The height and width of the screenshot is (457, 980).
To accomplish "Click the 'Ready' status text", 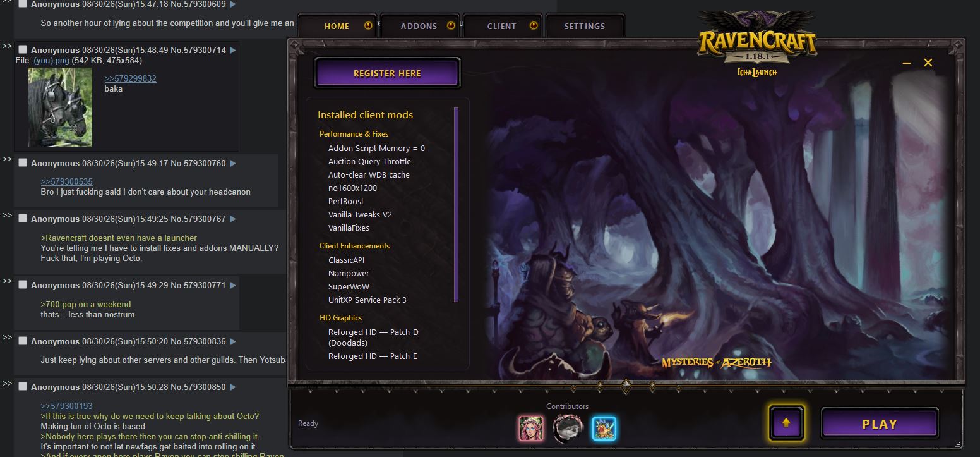I will coord(308,423).
